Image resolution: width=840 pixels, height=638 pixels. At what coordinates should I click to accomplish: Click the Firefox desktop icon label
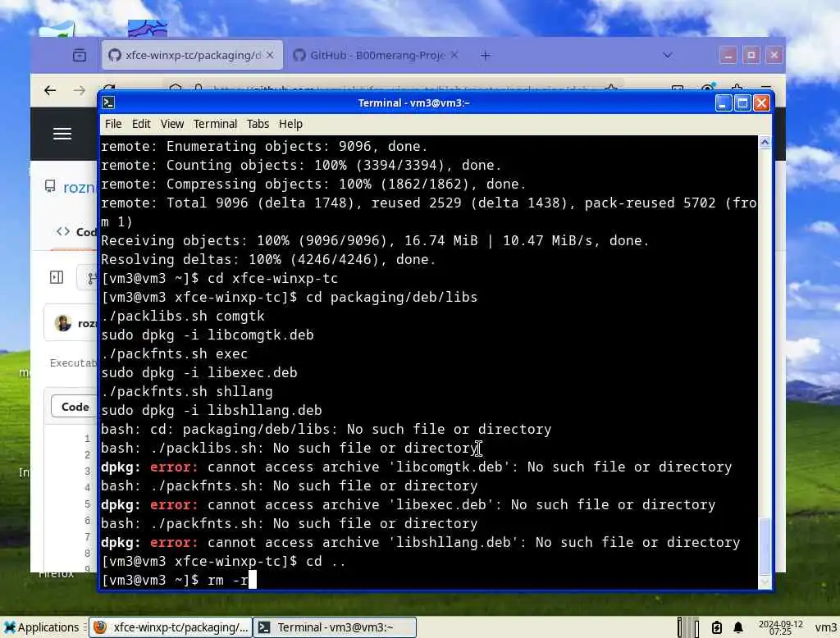56,574
